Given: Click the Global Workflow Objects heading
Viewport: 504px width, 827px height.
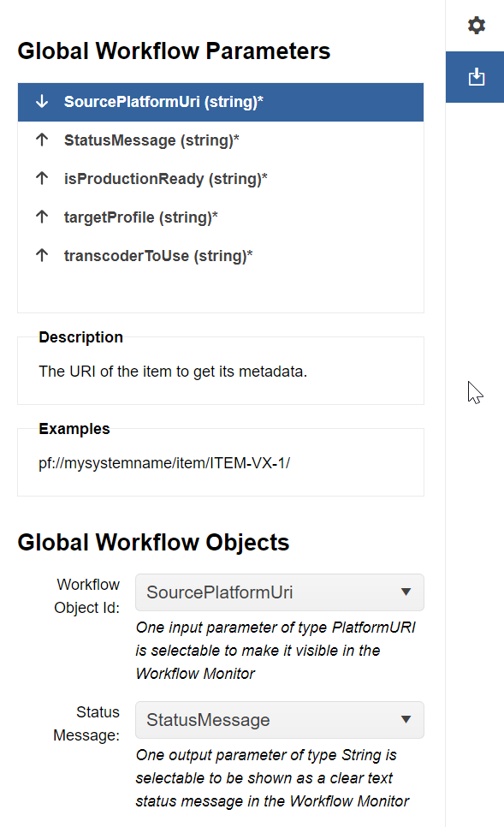Looking at the screenshot, I should point(153,542).
